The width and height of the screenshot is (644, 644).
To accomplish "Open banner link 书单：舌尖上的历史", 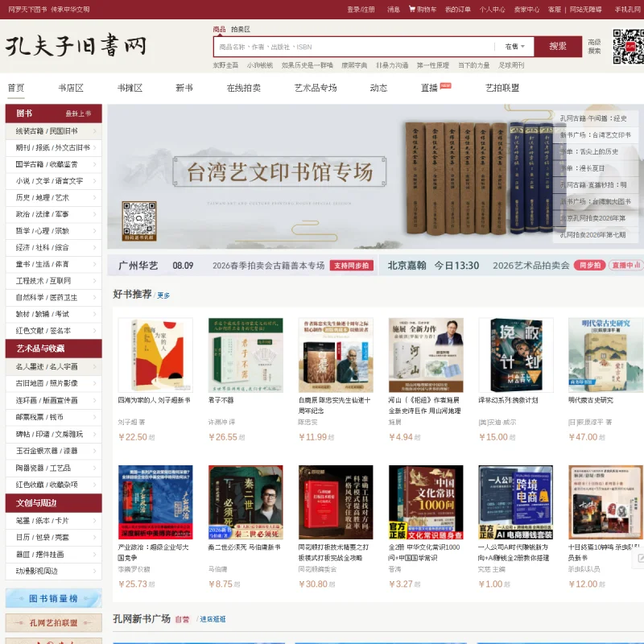I will coord(589,151).
